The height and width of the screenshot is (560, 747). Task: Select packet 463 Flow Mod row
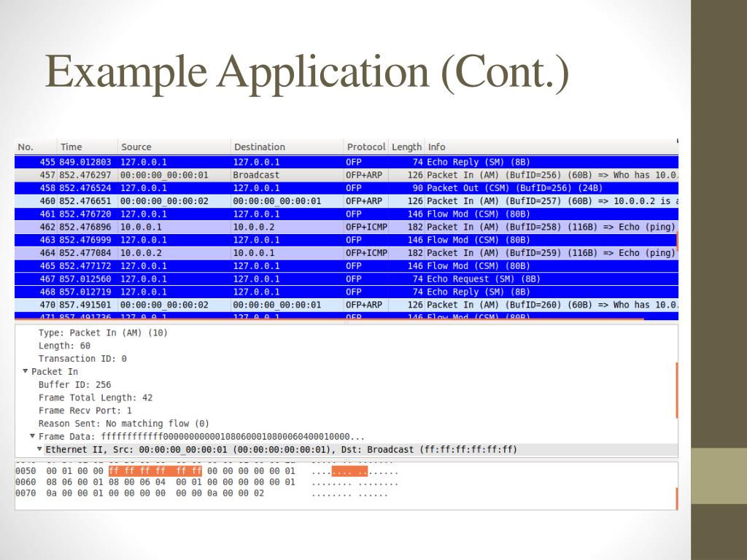click(347, 239)
